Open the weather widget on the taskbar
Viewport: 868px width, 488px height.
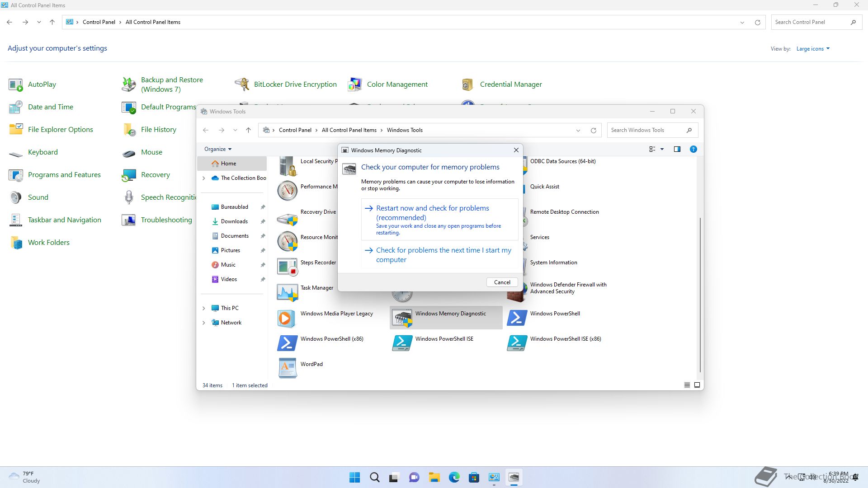25,477
